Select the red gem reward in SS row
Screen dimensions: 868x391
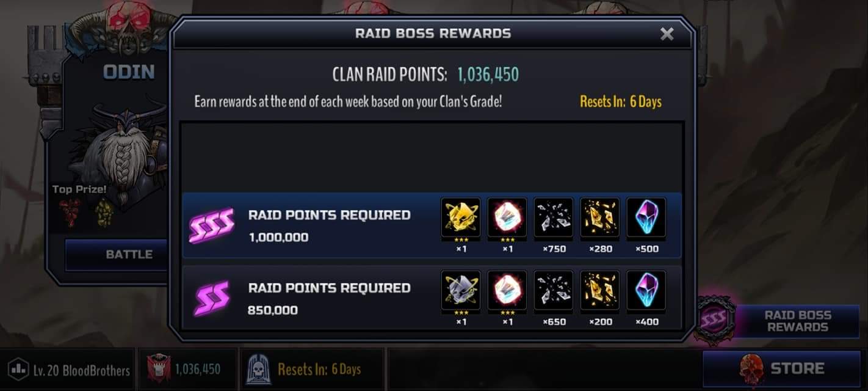click(507, 290)
